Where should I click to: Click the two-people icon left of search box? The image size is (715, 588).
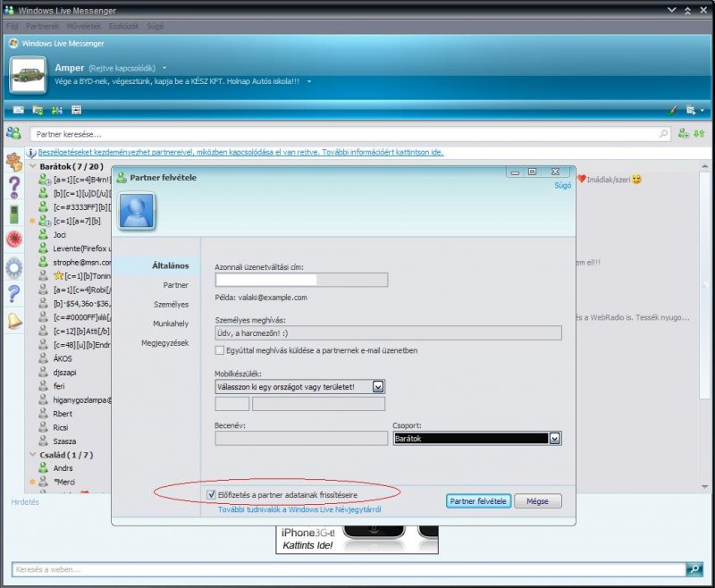coord(13,133)
